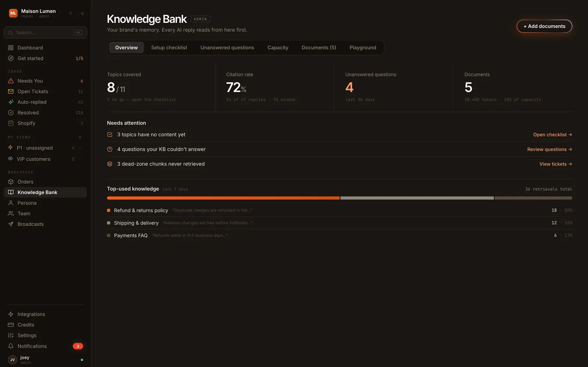This screenshot has height=367, width=588.
Task: Focus the sidebar Search field
Action: [x=46, y=33]
